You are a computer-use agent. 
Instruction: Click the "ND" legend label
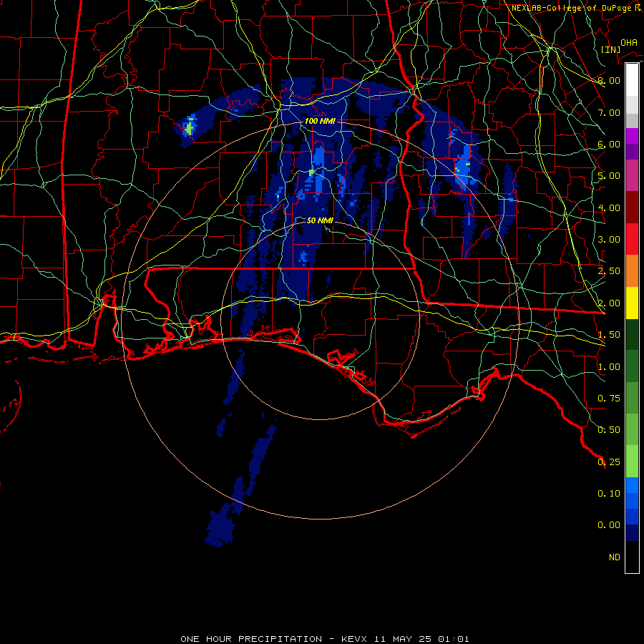pyautogui.click(x=615, y=557)
